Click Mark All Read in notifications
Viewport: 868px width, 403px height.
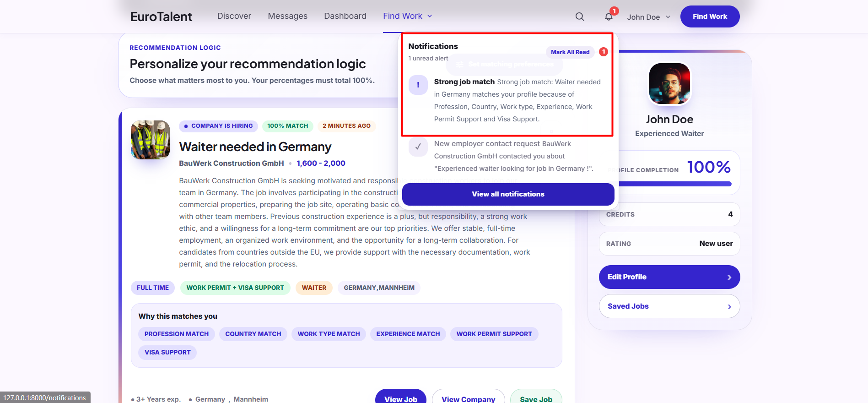(x=570, y=52)
